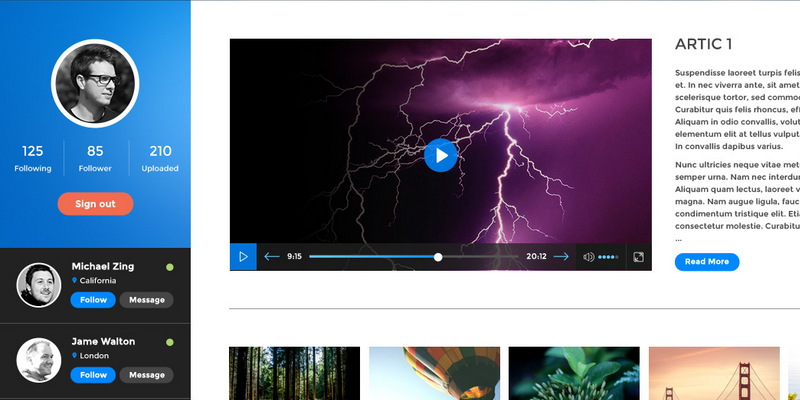The width and height of the screenshot is (800, 400).
Task: Click the London location text
Action: [x=94, y=356]
